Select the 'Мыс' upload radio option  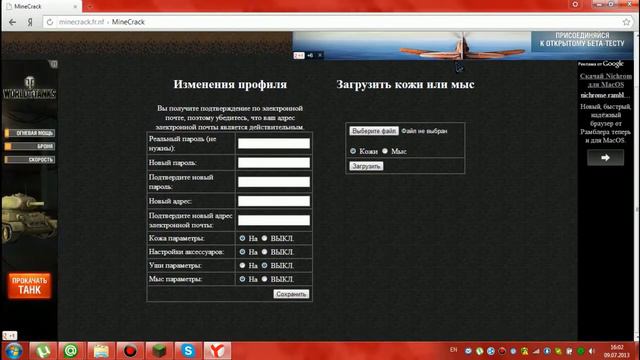click(385, 151)
